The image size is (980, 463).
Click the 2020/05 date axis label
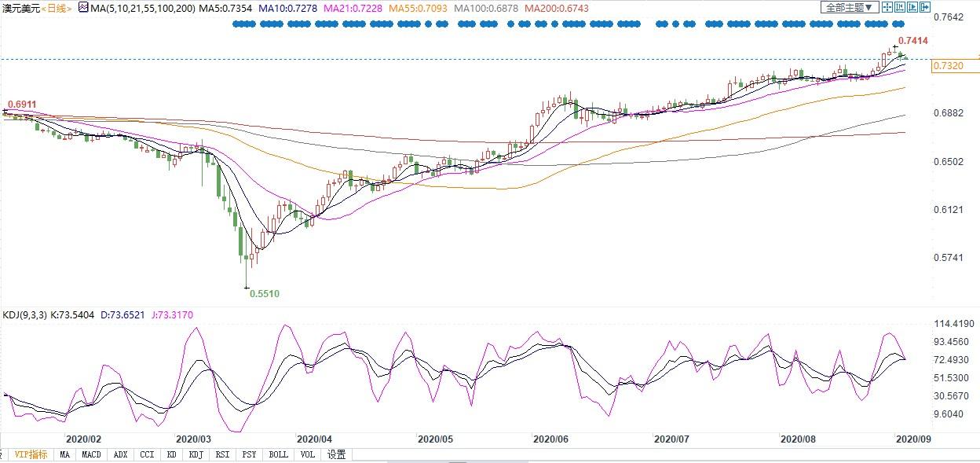click(x=436, y=439)
